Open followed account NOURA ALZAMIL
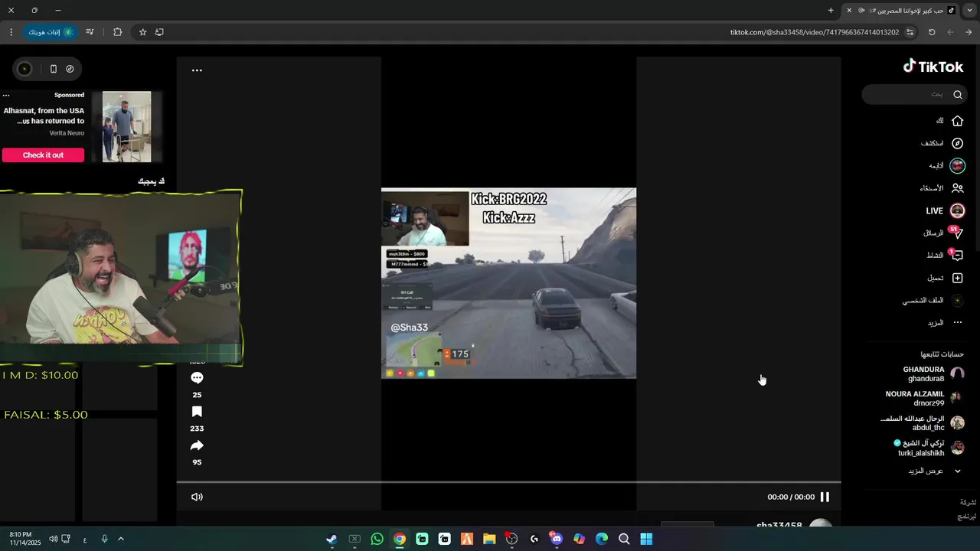The image size is (980, 551). pos(924,398)
